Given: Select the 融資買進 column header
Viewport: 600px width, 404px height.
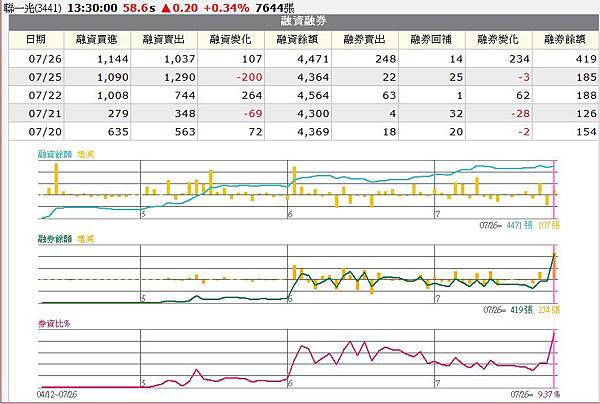Looking at the screenshot, I should 97,40.
